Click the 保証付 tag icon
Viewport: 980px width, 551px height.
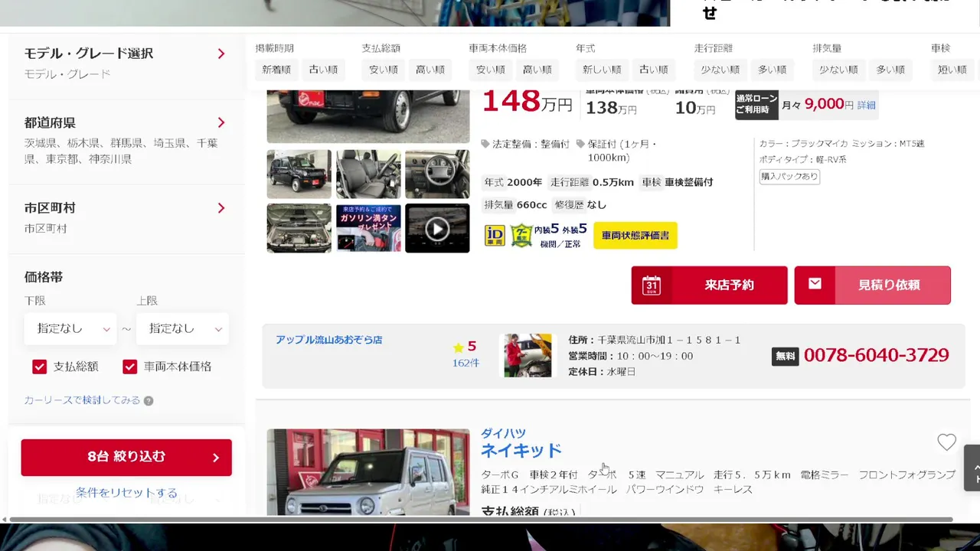point(580,144)
